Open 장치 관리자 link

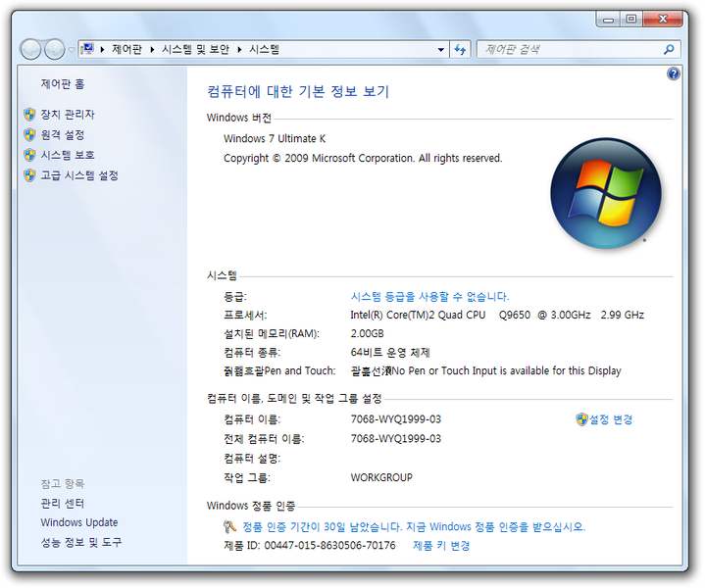pos(68,115)
